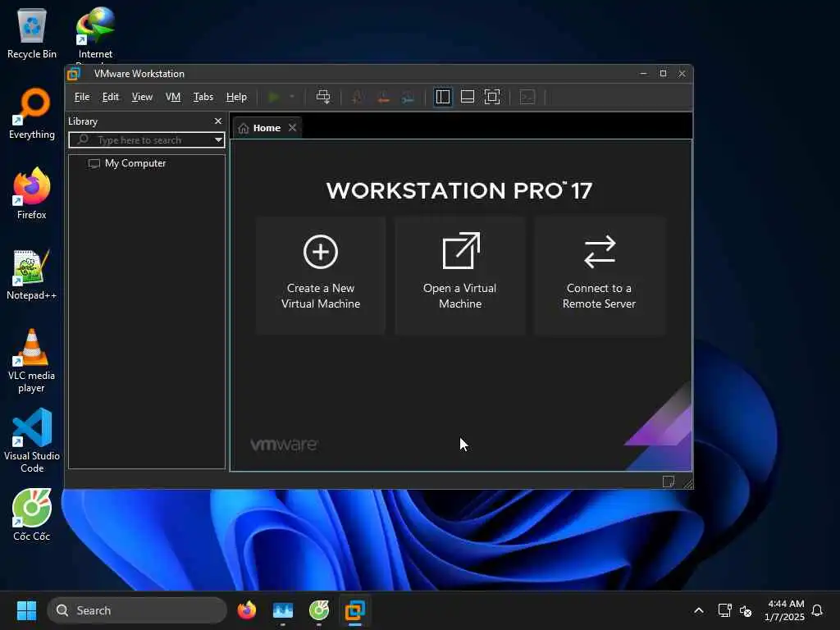Image resolution: width=840 pixels, height=630 pixels.
Task: Click the network status tray icon
Action: [x=724, y=610]
